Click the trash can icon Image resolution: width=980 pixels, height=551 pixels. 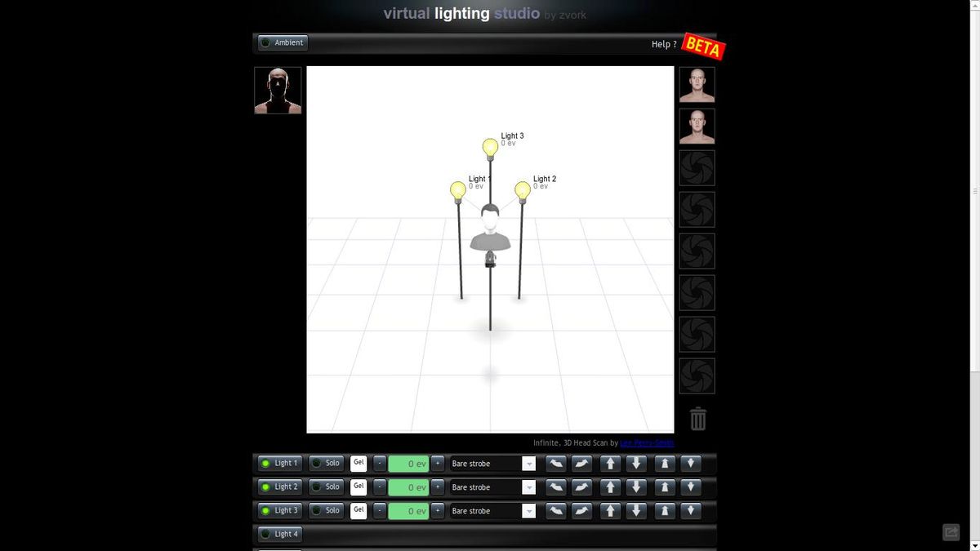point(697,419)
